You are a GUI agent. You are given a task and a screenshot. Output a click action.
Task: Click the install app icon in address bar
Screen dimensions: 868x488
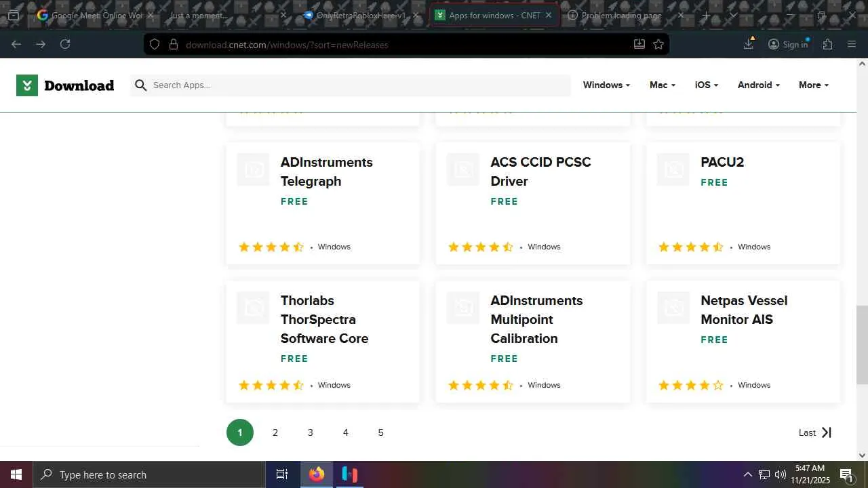[x=639, y=44]
